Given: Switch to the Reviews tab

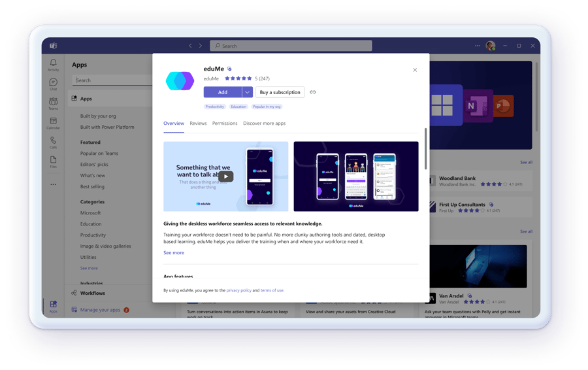Looking at the screenshot, I should (x=198, y=123).
